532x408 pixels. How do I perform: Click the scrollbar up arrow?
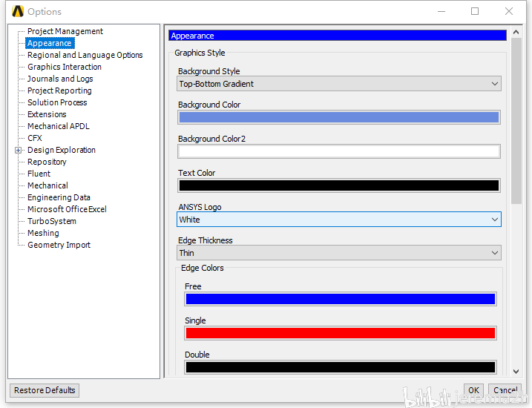(x=516, y=32)
